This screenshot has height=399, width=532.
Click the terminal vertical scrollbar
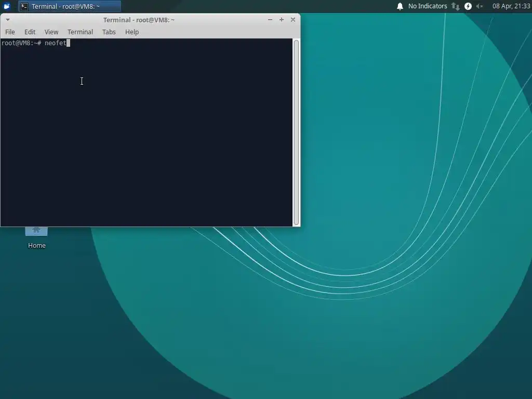click(296, 132)
